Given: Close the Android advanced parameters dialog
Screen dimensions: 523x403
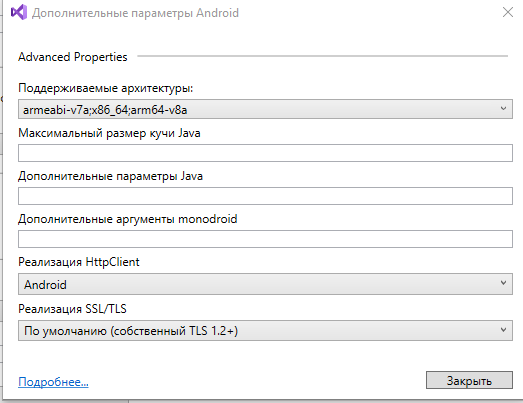Looking at the screenshot, I should point(508,12).
